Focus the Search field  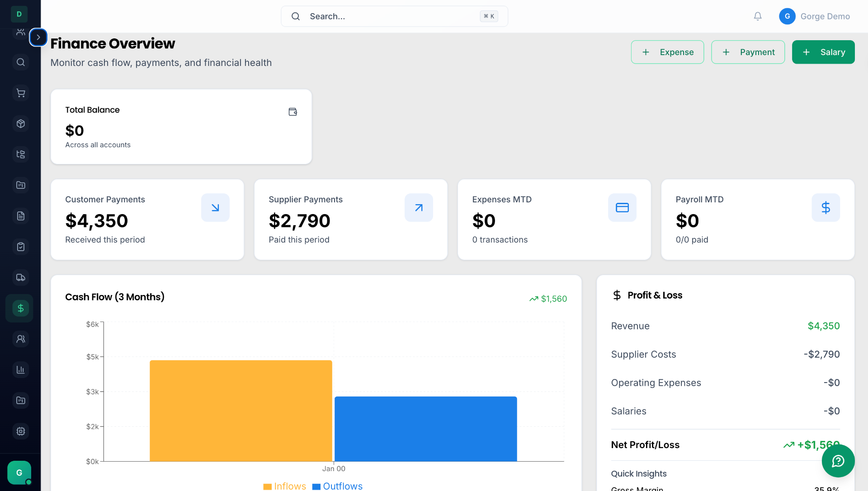pos(394,16)
